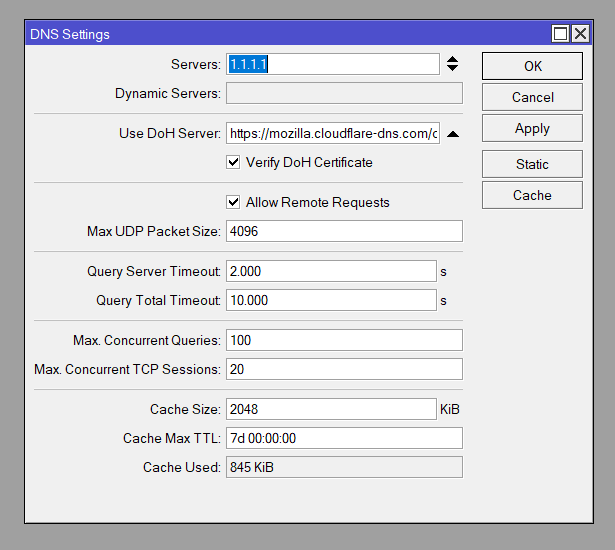This screenshot has height=550, width=615.
Task: Click the down arrow beside Servers field
Action: coord(452,69)
